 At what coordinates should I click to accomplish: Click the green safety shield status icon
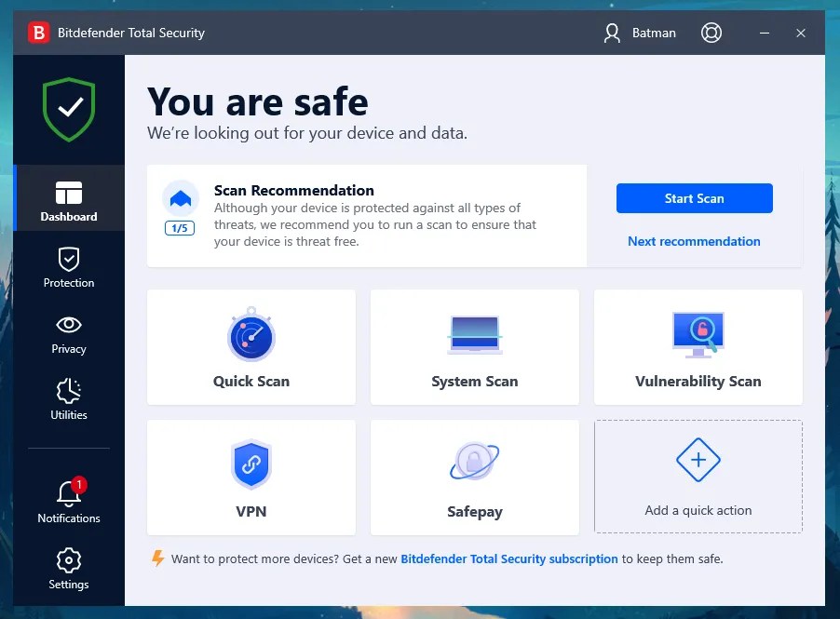[x=68, y=108]
